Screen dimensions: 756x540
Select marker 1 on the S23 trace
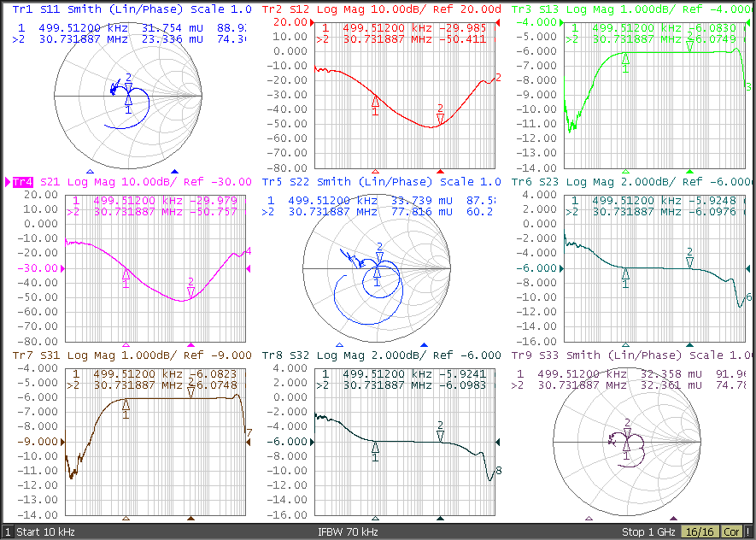[625, 274]
